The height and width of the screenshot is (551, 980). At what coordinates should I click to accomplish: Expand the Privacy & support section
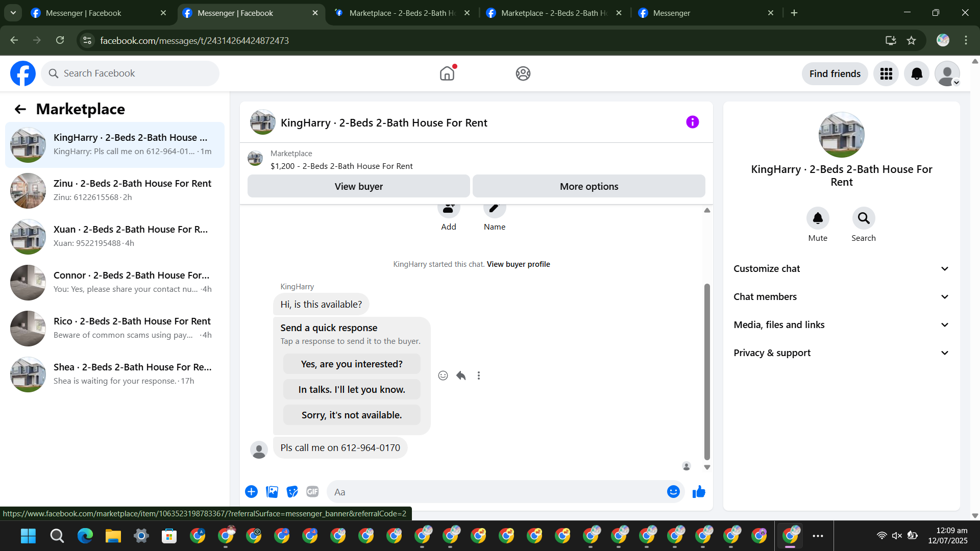point(842,353)
